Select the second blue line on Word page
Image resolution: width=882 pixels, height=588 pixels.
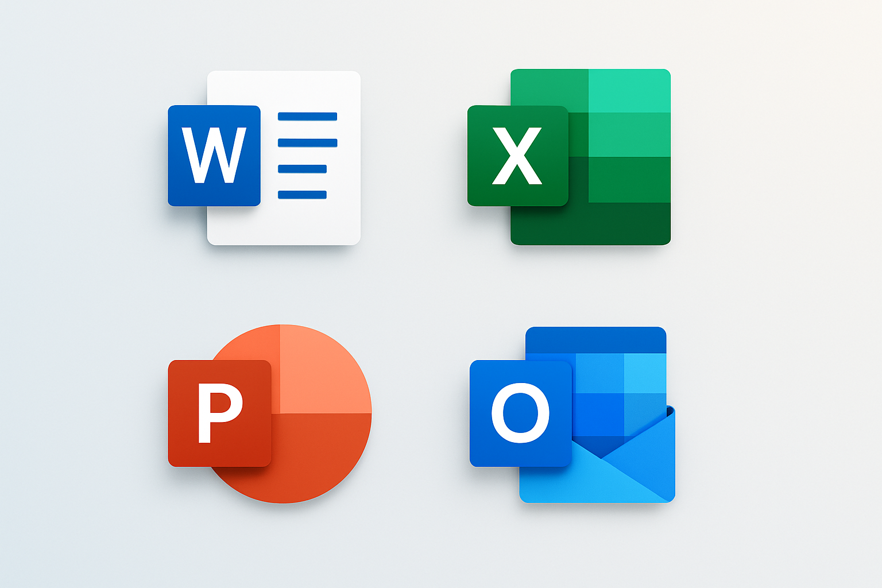[x=307, y=143]
